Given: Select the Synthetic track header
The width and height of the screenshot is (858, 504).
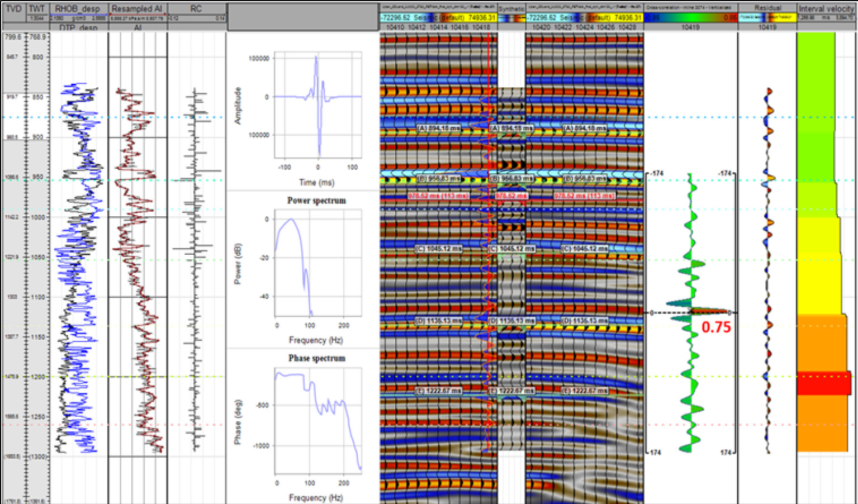Looking at the screenshot, I should point(511,9).
